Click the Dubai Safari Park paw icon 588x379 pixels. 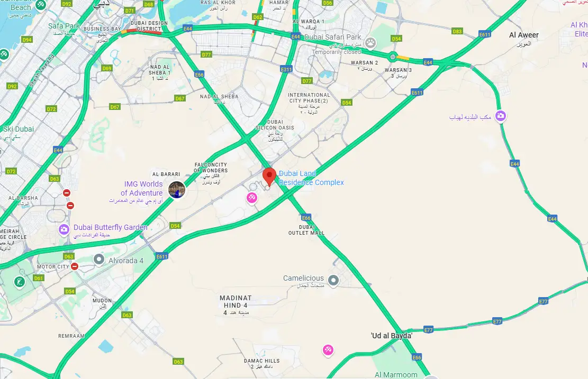tap(370, 43)
